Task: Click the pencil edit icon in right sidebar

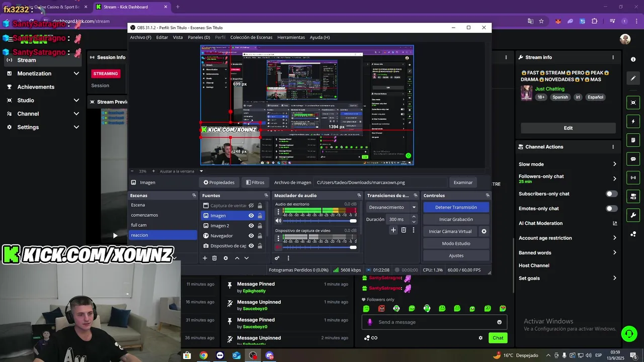Action: click(x=633, y=78)
